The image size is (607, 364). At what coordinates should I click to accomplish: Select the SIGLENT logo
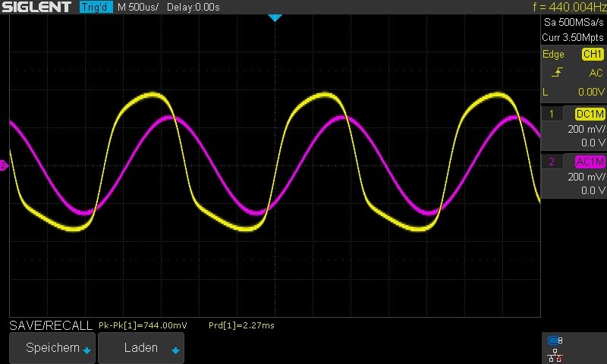tap(36, 7)
